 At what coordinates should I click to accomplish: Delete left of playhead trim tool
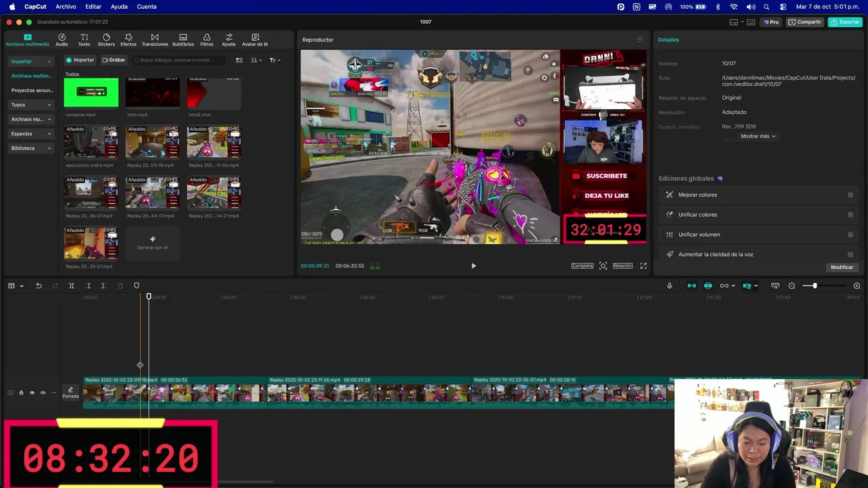click(87, 286)
